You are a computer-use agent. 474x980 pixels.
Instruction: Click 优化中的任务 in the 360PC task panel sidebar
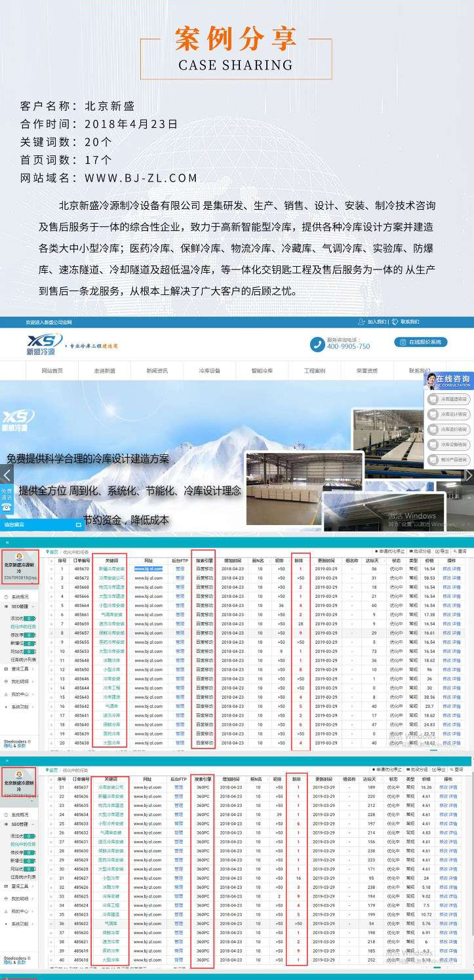coord(23,844)
